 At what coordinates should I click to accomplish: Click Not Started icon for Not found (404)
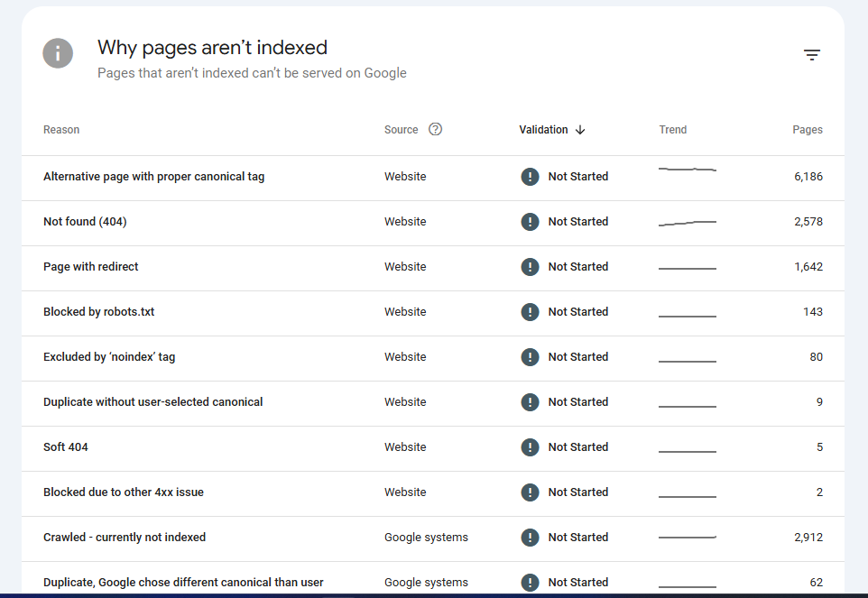pyautogui.click(x=530, y=221)
